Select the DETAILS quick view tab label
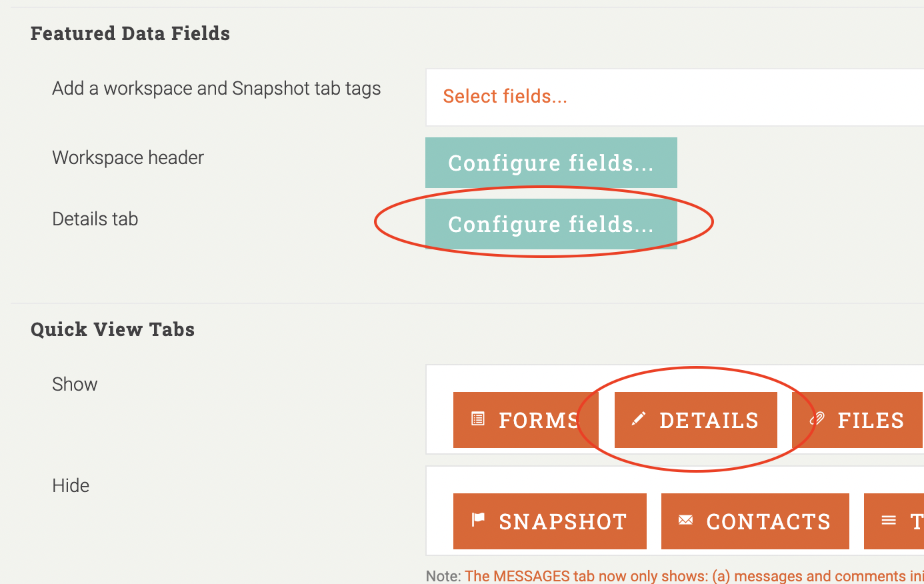Image resolution: width=924 pixels, height=584 pixels. [x=709, y=421]
